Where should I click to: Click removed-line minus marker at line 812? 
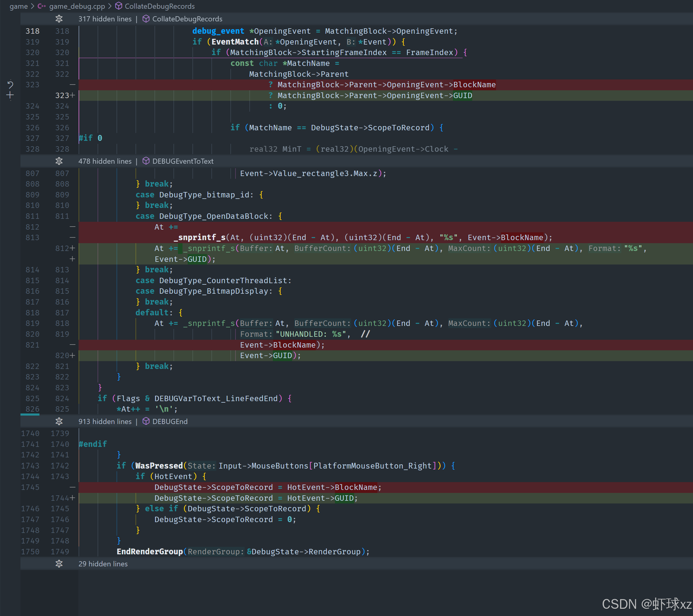(x=72, y=227)
